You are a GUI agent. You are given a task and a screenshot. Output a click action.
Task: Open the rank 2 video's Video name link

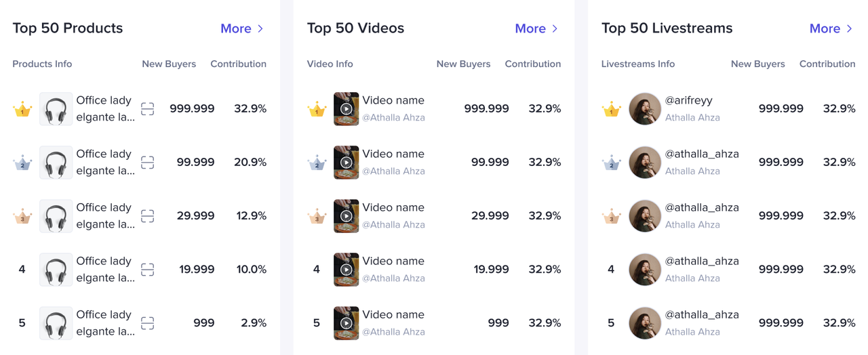coord(393,154)
